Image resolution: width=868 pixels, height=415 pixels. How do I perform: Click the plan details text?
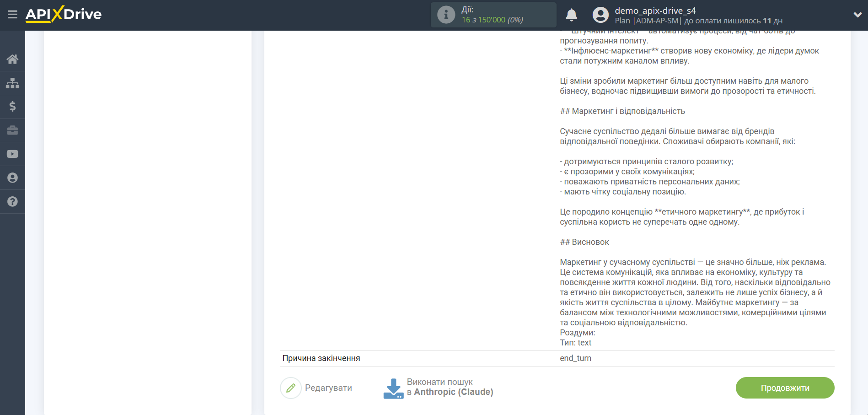698,21
